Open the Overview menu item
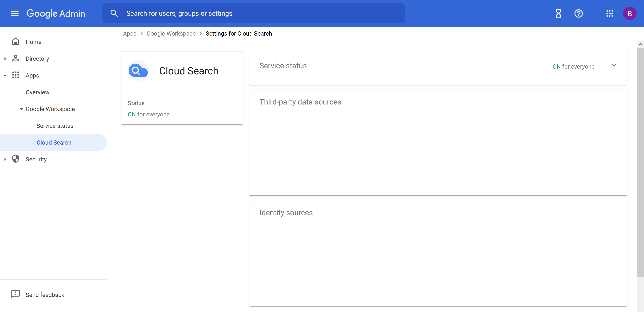This screenshot has height=312, width=644. [37, 92]
